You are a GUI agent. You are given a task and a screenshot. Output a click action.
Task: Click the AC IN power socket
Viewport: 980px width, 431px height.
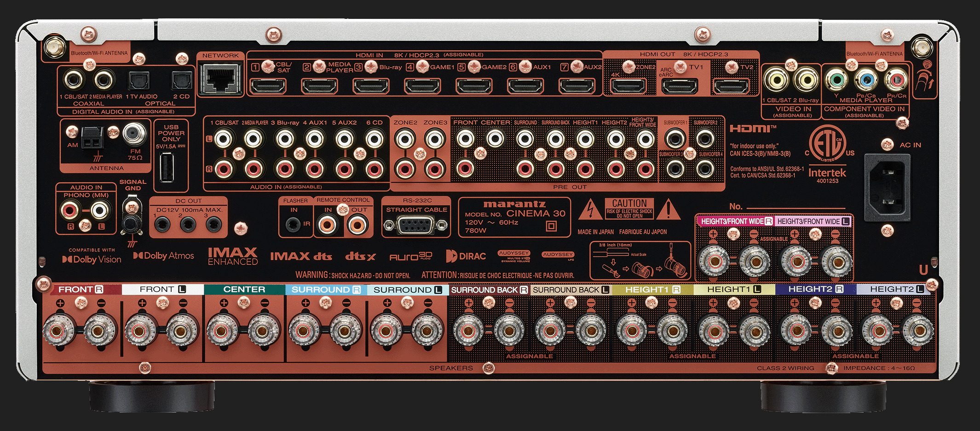[887, 187]
